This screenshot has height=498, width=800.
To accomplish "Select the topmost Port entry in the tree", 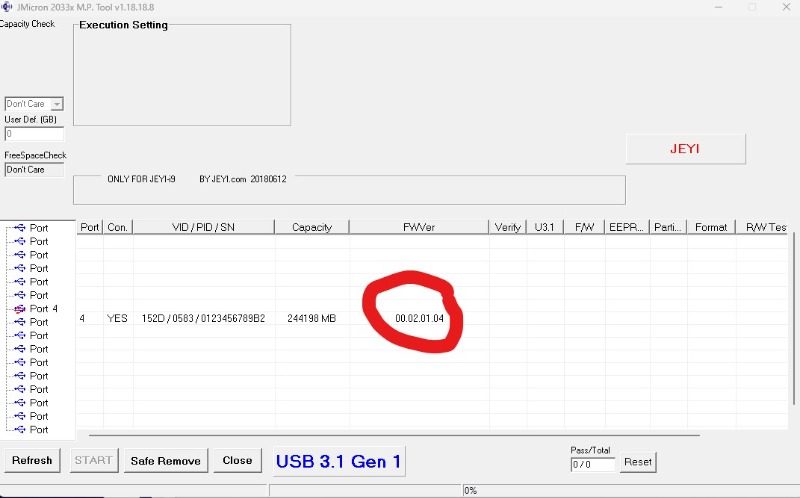I will (x=38, y=228).
